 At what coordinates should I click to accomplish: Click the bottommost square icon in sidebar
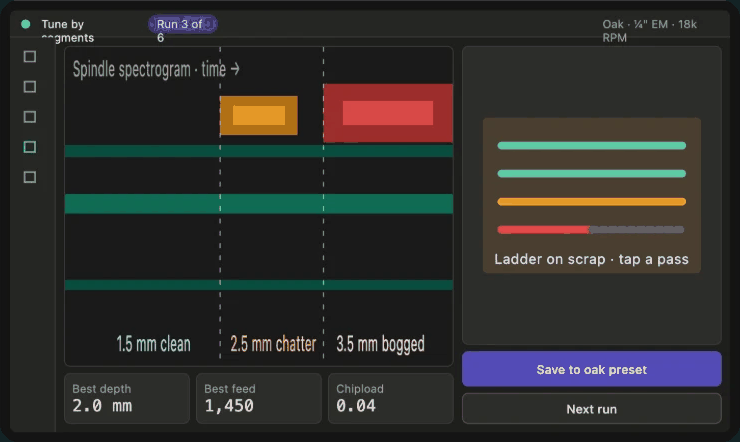(30, 177)
